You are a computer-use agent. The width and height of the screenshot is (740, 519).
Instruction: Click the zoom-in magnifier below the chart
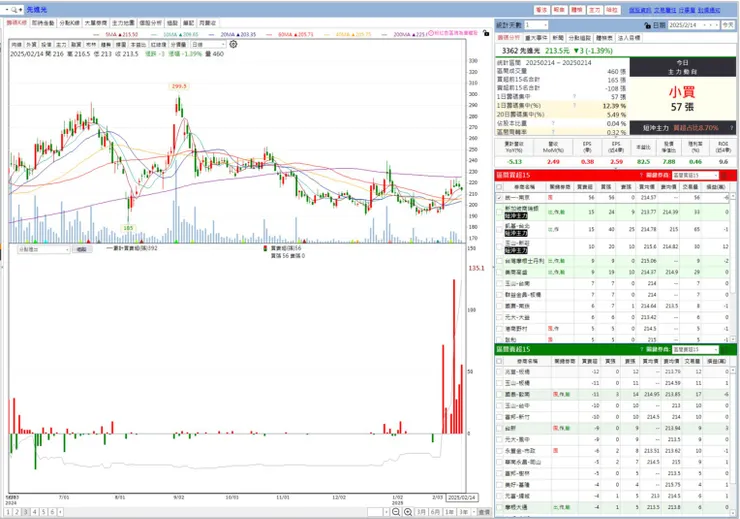click(408, 512)
